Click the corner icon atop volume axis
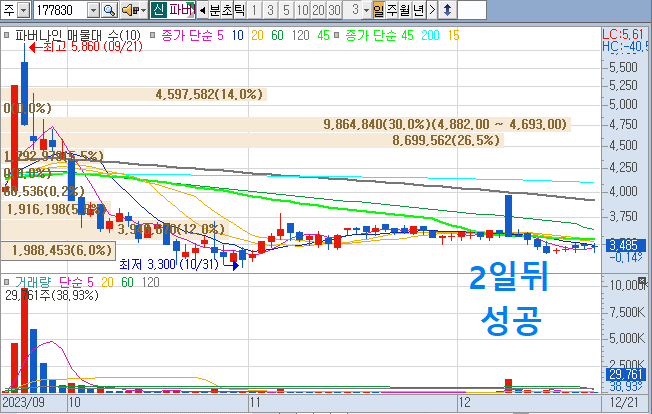 click(642, 280)
